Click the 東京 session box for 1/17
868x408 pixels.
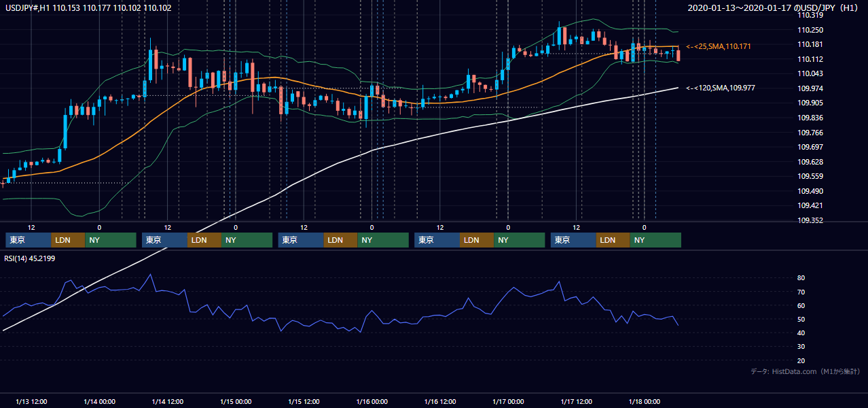[573, 240]
